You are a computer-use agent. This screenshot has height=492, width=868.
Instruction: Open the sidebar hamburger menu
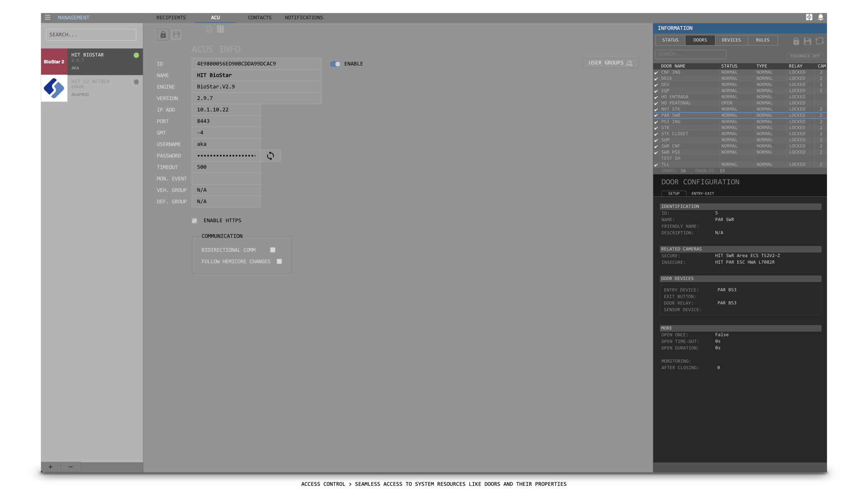coord(48,17)
